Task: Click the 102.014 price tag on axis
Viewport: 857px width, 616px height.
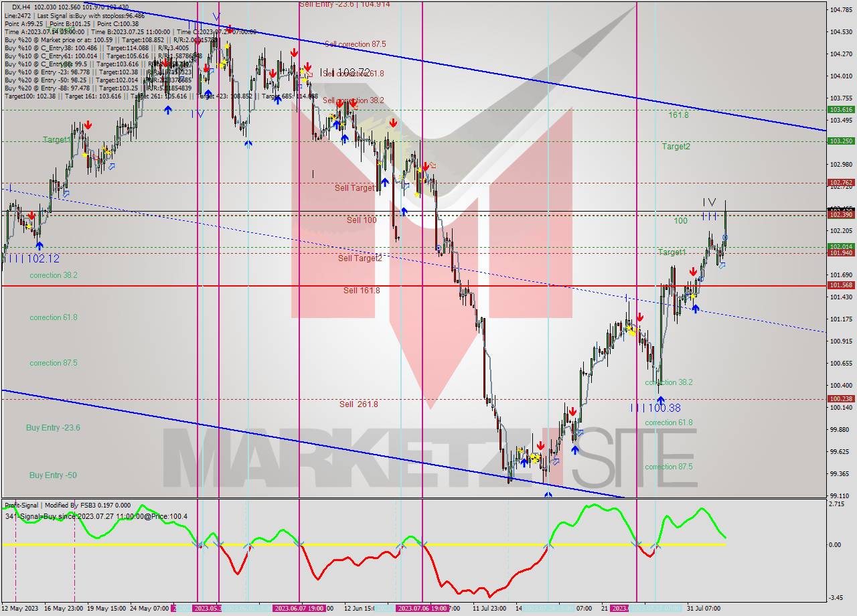Action: click(x=841, y=246)
